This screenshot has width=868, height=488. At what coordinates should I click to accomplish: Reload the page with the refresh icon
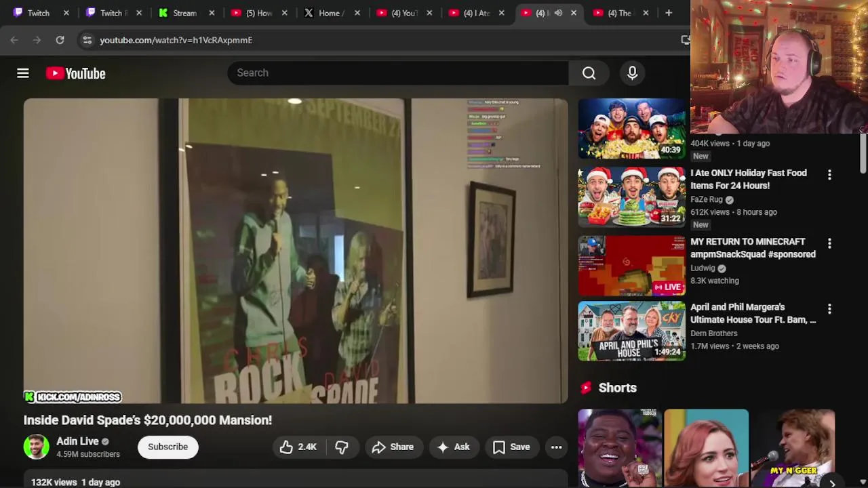coord(60,40)
